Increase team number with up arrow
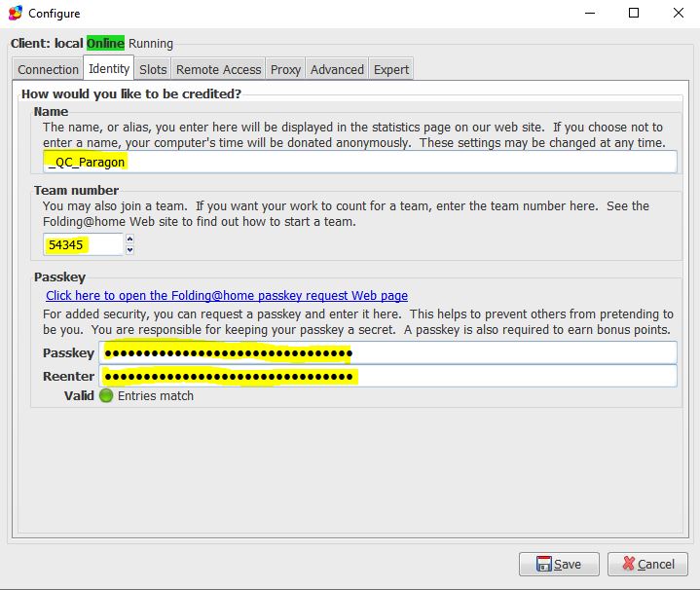The image size is (700, 590). pyautogui.click(x=129, y=240)
